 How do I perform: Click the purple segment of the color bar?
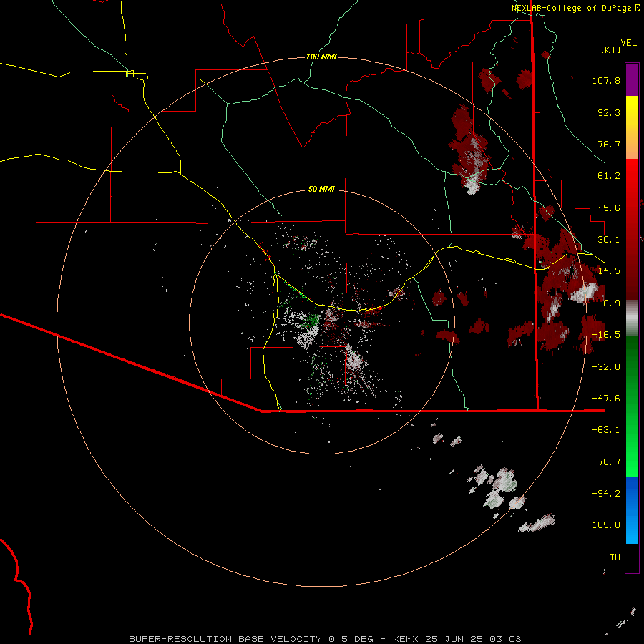point(632,79)
